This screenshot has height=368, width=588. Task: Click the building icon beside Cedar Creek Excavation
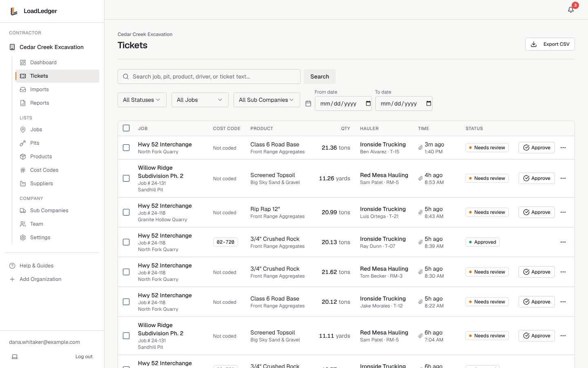coord(12,47)
